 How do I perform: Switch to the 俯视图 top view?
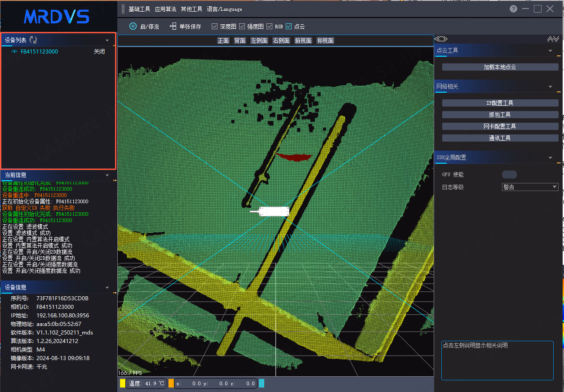click(303, 40)
